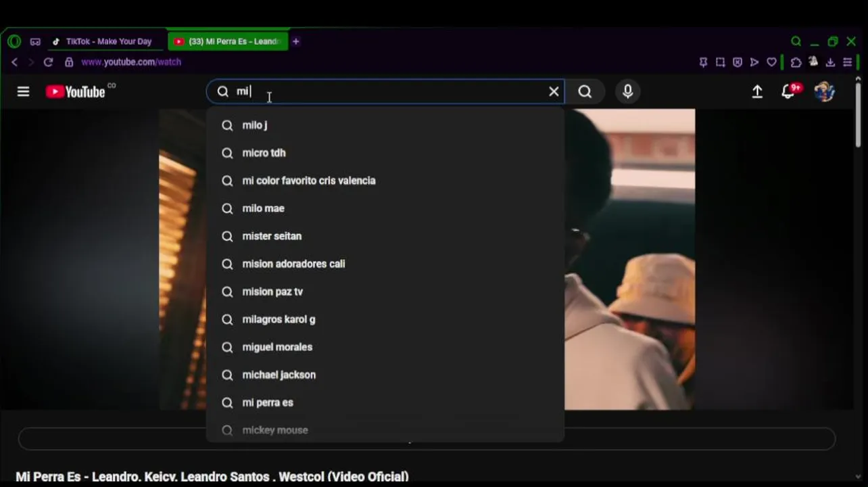Pick "mi color favorito cris valencia" suggestion

385,181
